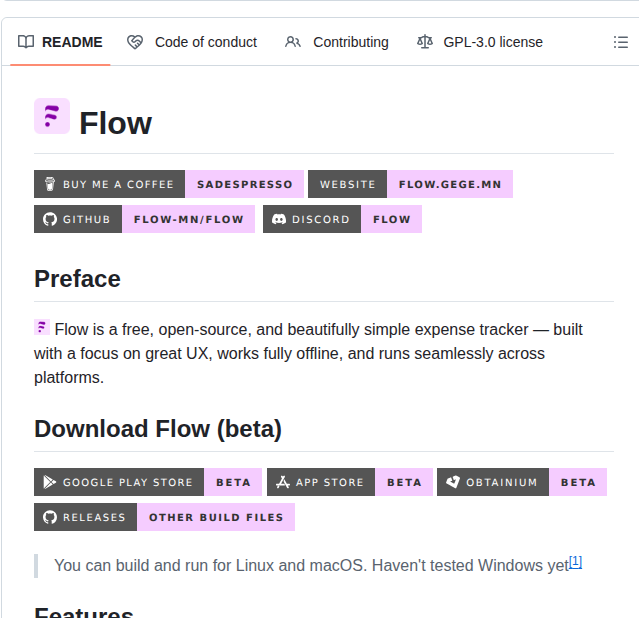Open OTHER BUILD FILES badge
The image size is (639, 618).
click(x=216, y=517)
